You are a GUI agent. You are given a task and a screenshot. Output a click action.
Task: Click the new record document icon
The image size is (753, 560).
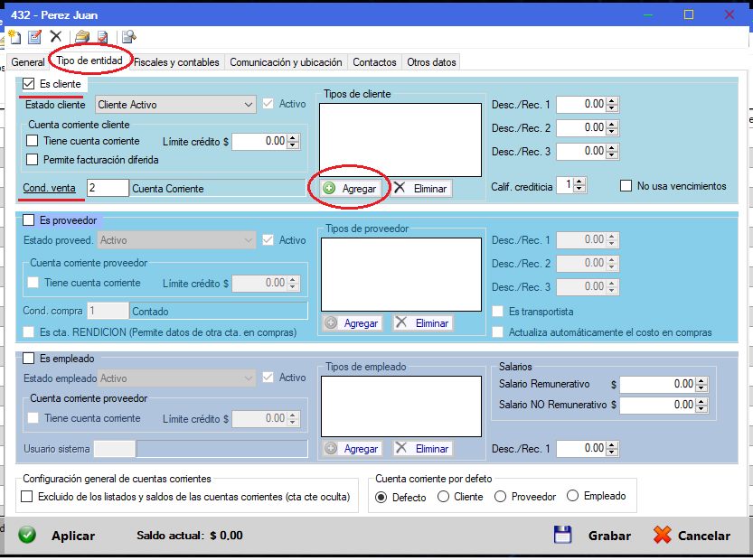pos(14,37)
